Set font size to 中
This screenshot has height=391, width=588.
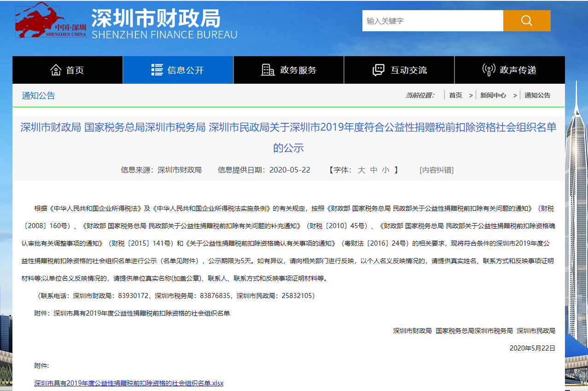click(373, 170)
